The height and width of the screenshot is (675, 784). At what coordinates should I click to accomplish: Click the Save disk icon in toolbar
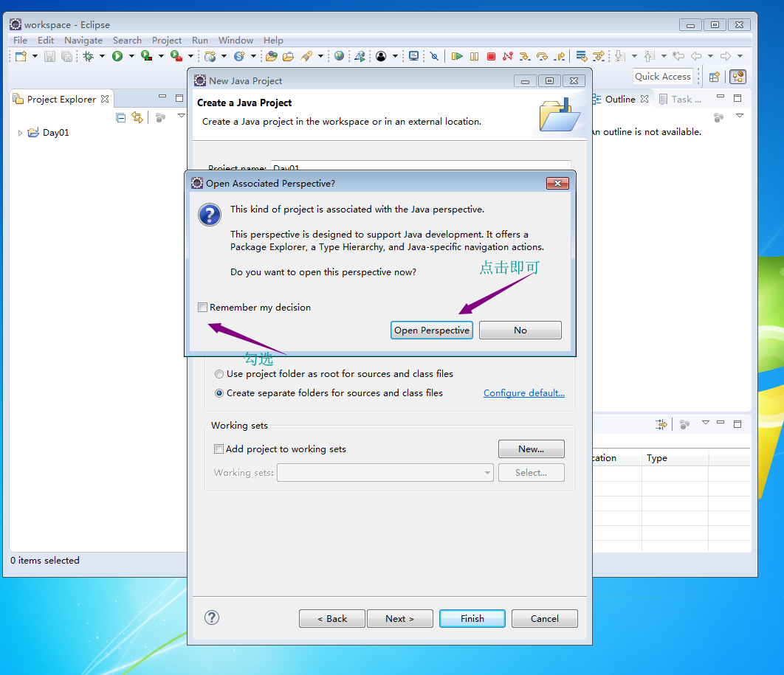(49, 57)
